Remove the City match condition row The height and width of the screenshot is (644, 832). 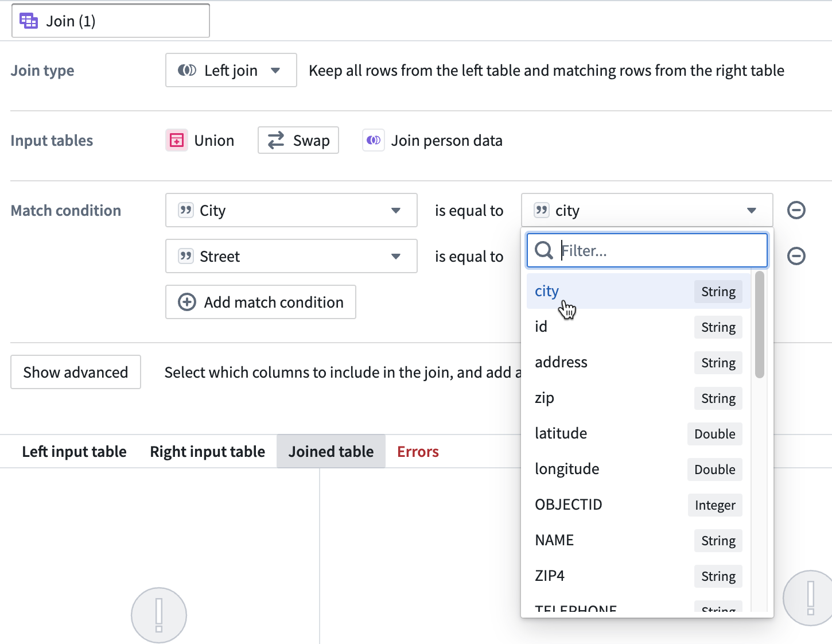(x=796, y=210)
